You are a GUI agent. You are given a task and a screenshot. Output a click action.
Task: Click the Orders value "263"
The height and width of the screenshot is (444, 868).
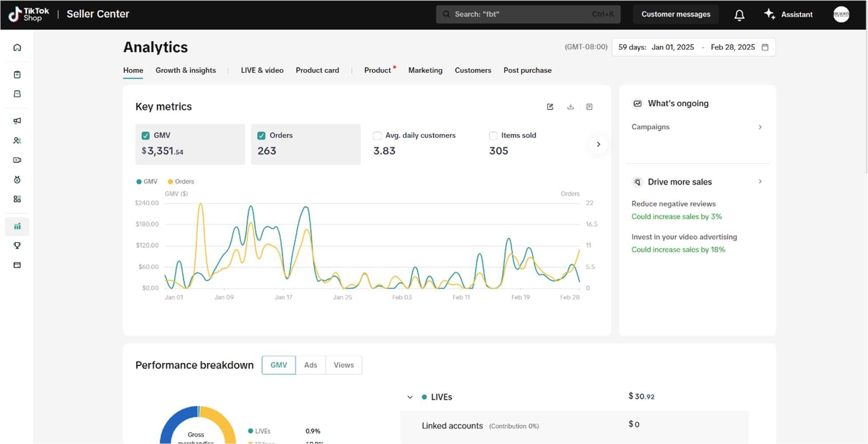point(267,151)
